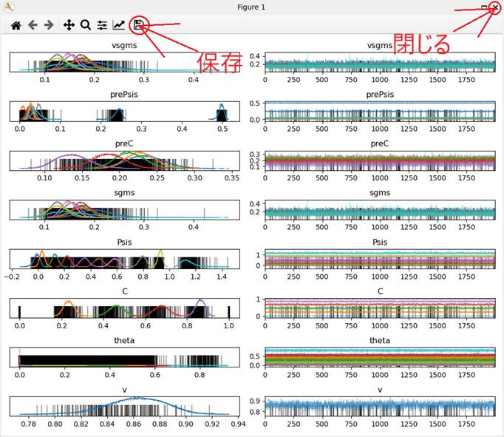Click the forward view arrow
Image resolution: width=504 pixels, height=437 pixels.
point(49,25)
